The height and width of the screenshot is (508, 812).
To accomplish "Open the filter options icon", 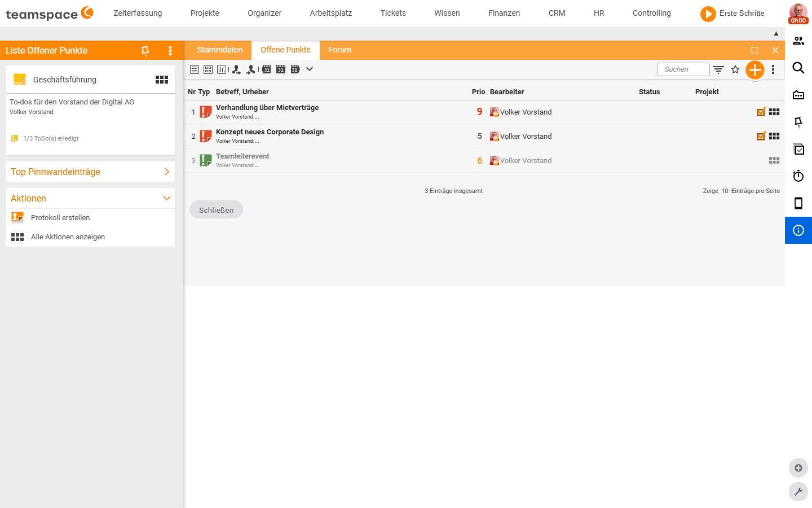I will [x=718, y=69].
